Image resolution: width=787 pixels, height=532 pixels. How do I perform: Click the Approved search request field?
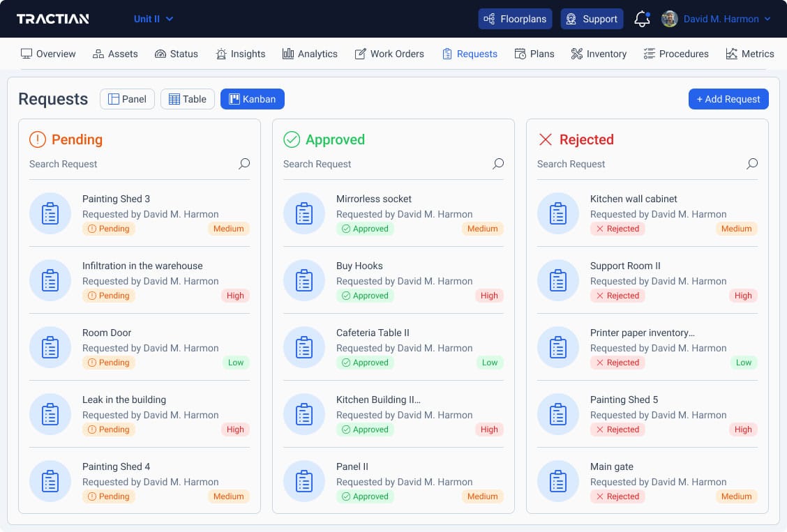click(x=393, y=164)
